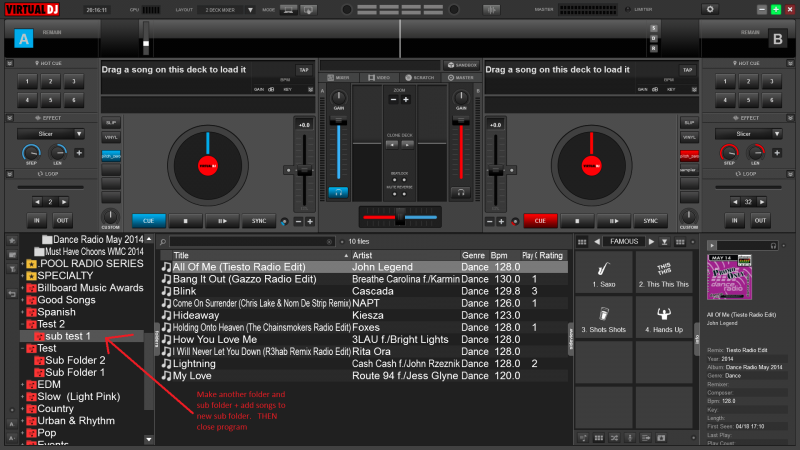Viewport: 800px width, 450px height.
Task: Expand the .POOL RADIO SERIES folder
Action: [x=22, y=264]
